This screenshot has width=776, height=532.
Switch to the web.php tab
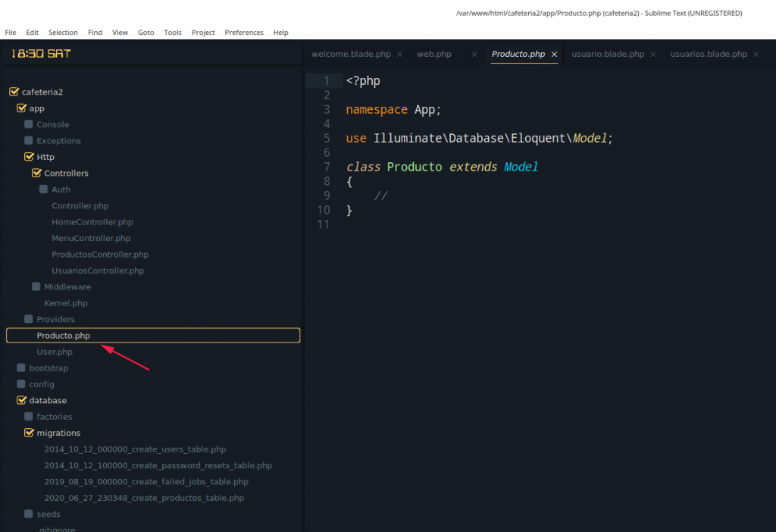click(434, 55)
